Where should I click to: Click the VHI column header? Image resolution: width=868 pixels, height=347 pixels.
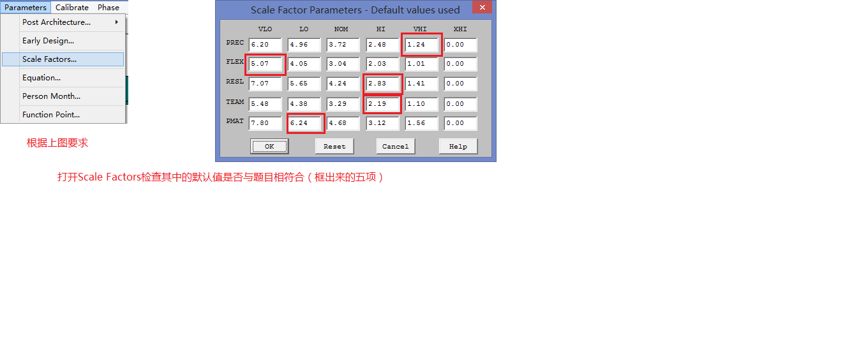[x=421, y=29]
